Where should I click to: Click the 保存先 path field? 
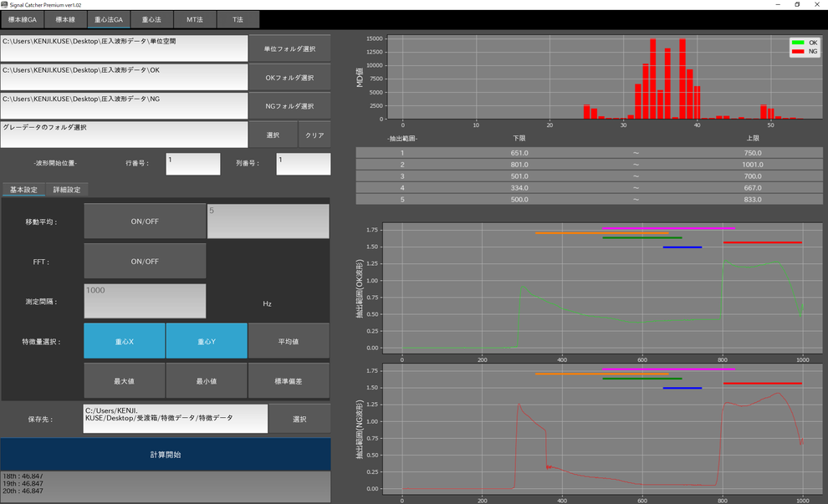(176, 419)
